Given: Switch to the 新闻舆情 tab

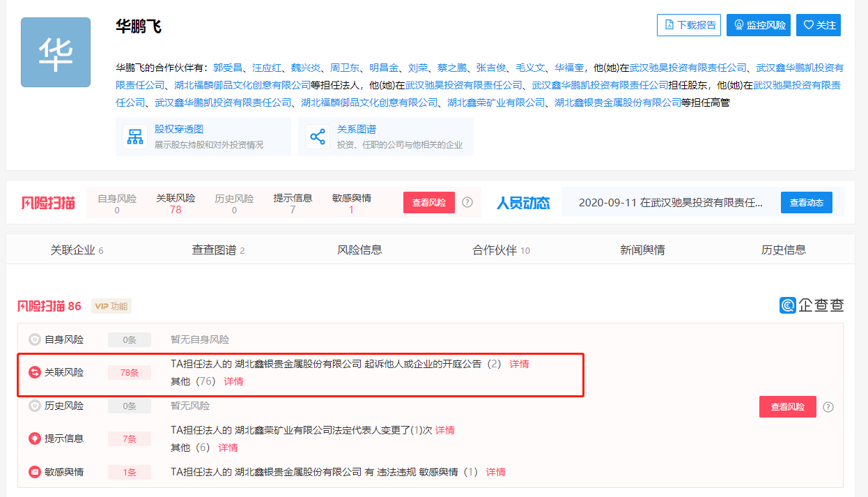Looking at the screenshot, I should 642,250.
